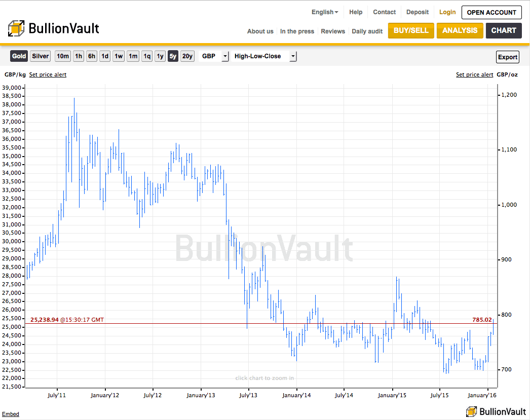Click the GBP/kg axis unit label
Viewport: 530px width, 420px height.
(15, 74)
